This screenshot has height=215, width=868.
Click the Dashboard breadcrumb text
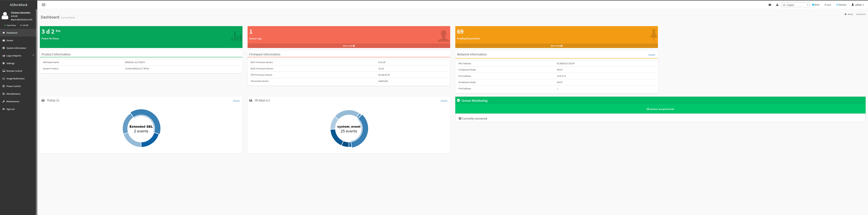click(861, 14)
